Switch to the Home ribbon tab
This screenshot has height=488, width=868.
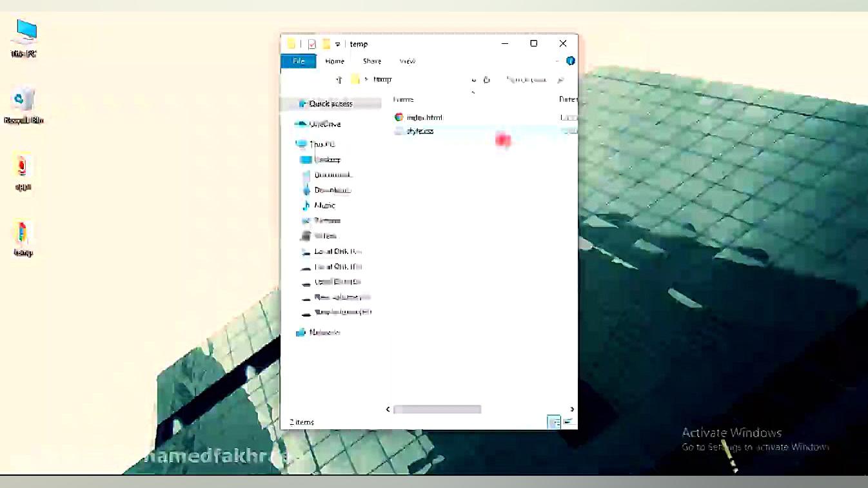click(335, 61)
